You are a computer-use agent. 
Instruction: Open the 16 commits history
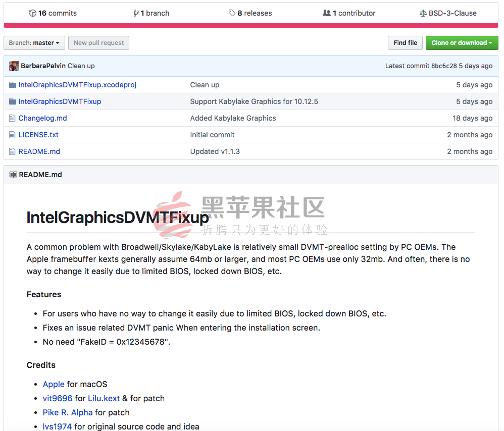coord(53,13)
